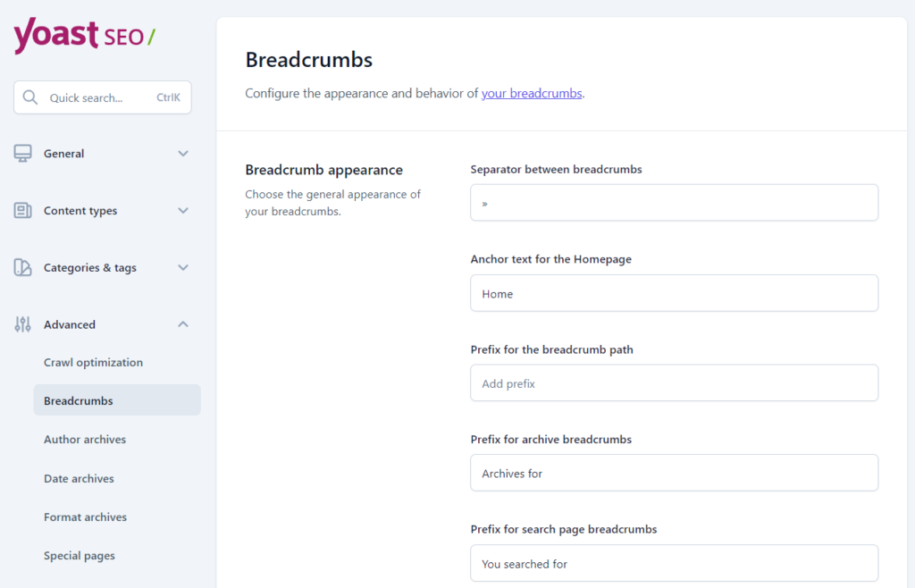
Task: Follow the 'your breadcrumbs' link
Action: (532, 93)
